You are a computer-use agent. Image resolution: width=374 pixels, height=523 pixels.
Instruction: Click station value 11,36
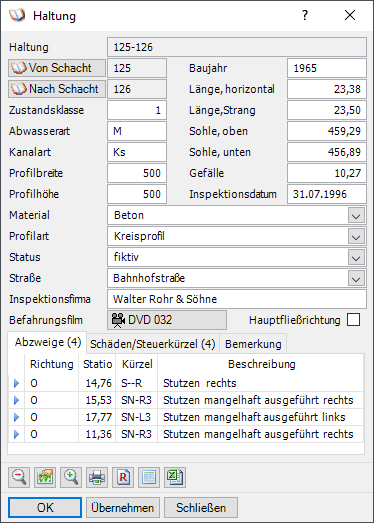click(x=98, y=434)
